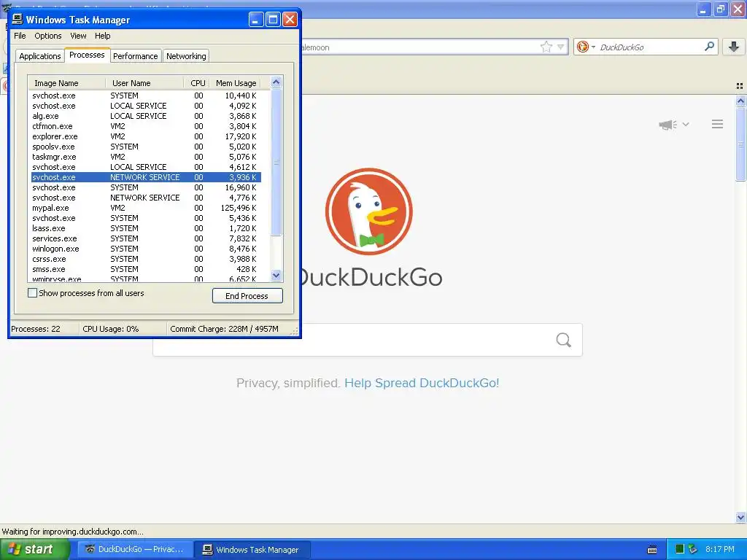Switch to the Performance tab

coord(135,56)
